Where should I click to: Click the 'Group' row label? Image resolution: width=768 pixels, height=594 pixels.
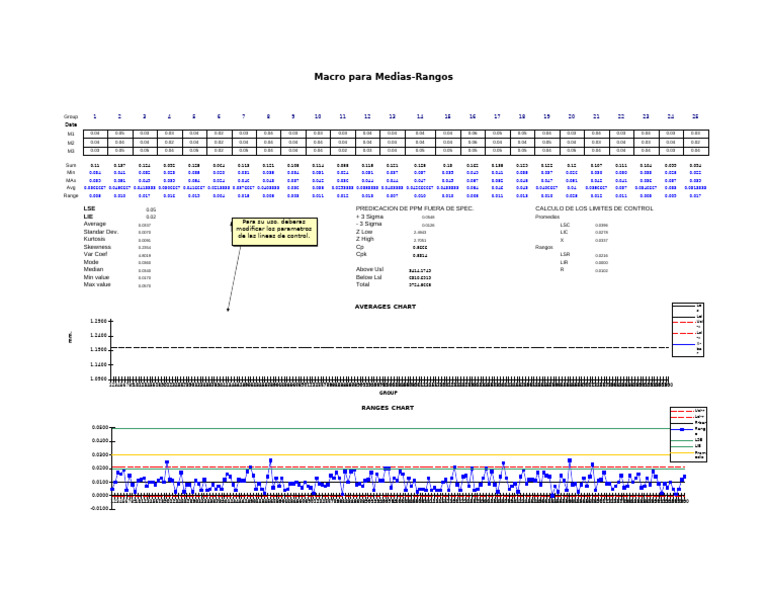coord(71,117)
